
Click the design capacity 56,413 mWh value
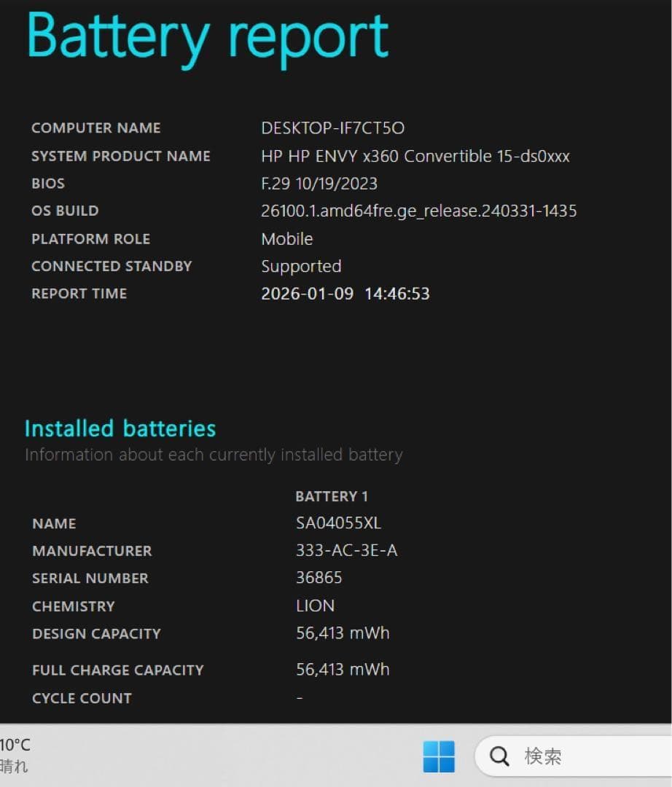(343, 633)
